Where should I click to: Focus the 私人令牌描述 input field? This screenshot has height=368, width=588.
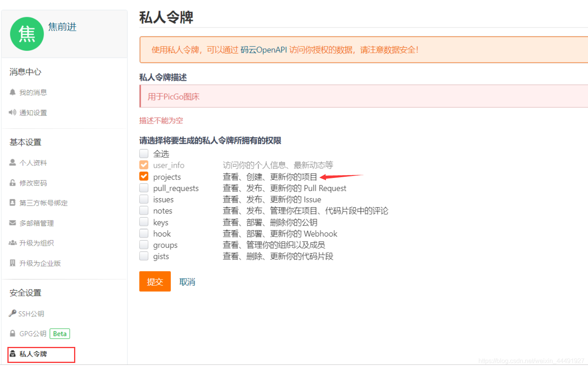[x=364, y=96]
